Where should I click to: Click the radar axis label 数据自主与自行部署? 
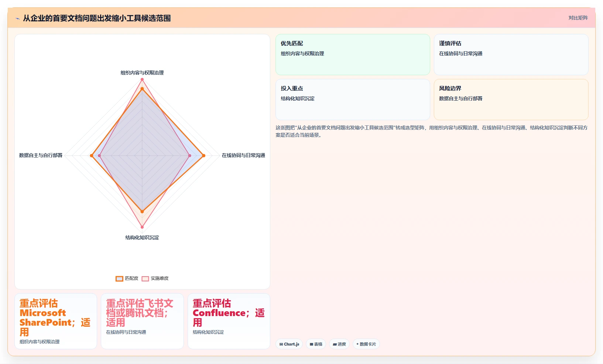[41, 155]
